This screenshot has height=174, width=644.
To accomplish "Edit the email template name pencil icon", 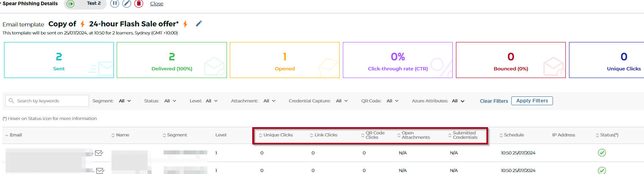I will pos(198,24).
